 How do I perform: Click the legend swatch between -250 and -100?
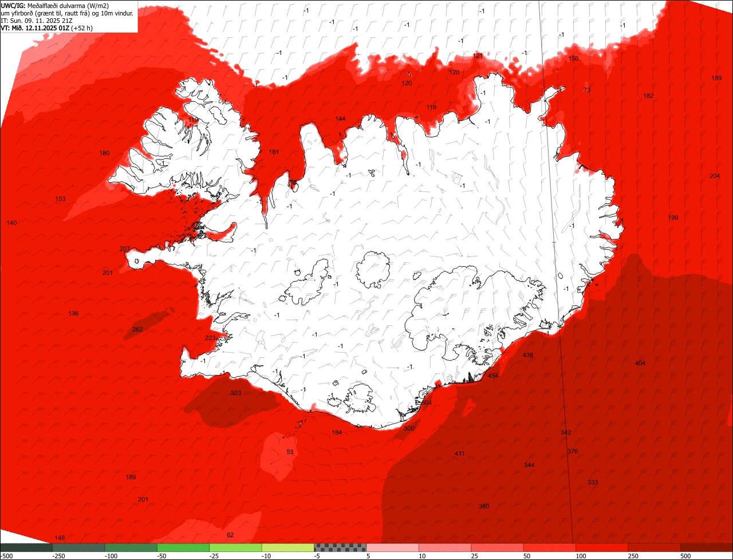coord(78,547)
